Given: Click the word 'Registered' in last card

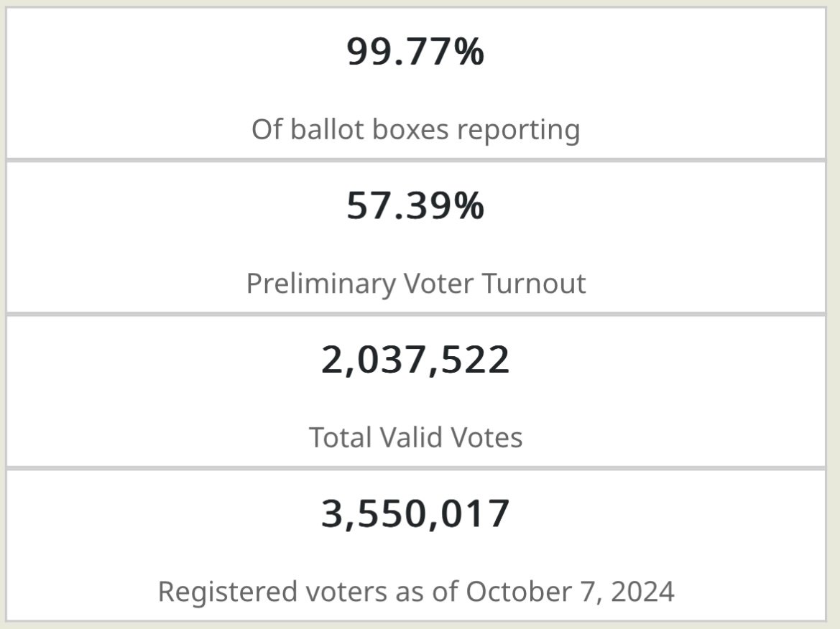Looking at the screenshot, I should point(228,593).
